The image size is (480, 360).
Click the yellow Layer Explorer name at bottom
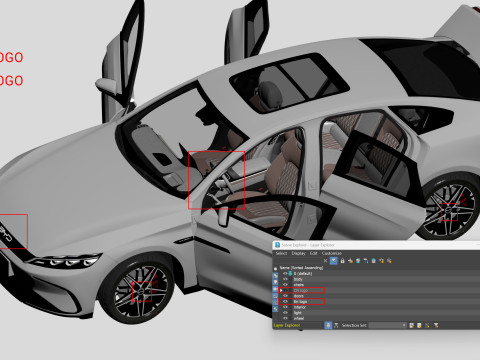tap(287, 325)
